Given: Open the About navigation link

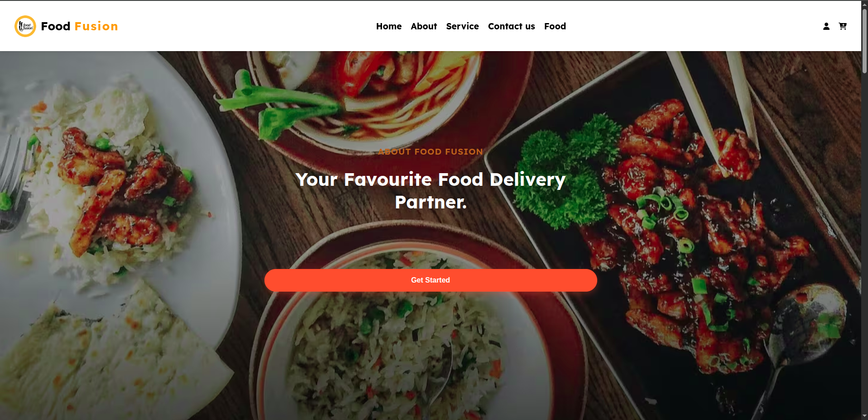Looking at the screenshot, I should (x=424, y=26).
